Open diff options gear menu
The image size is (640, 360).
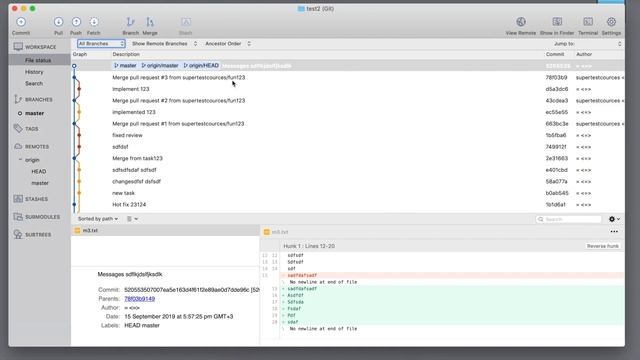(614, 219)
